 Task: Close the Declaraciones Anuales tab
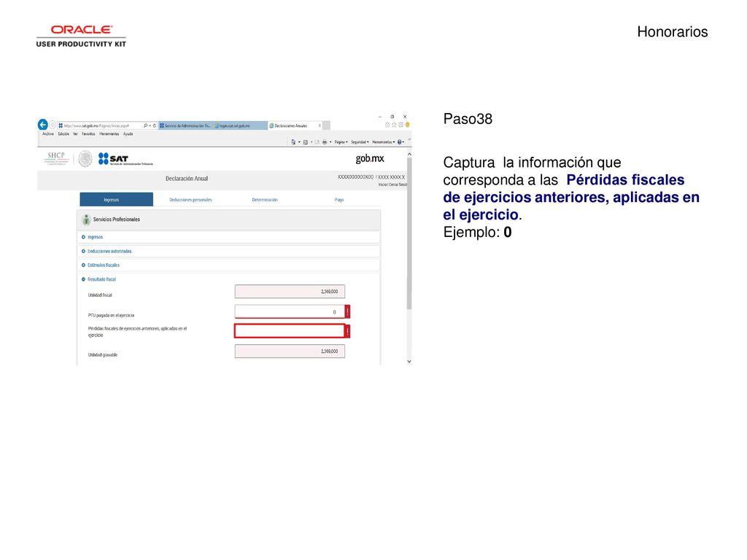click(x=320, y=125)
